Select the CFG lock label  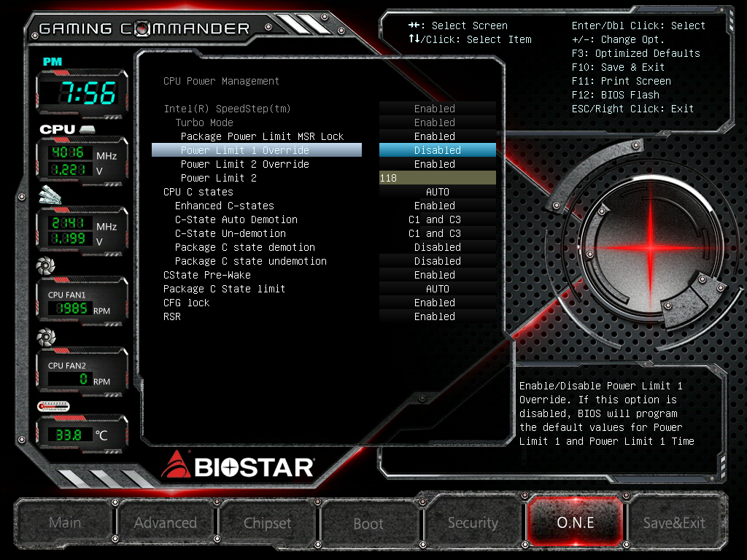(186, 303)
